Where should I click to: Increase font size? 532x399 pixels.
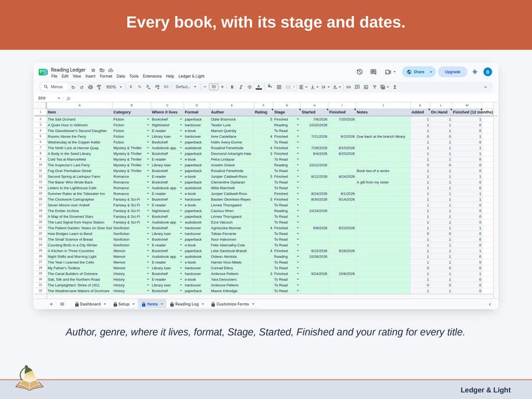222,87
